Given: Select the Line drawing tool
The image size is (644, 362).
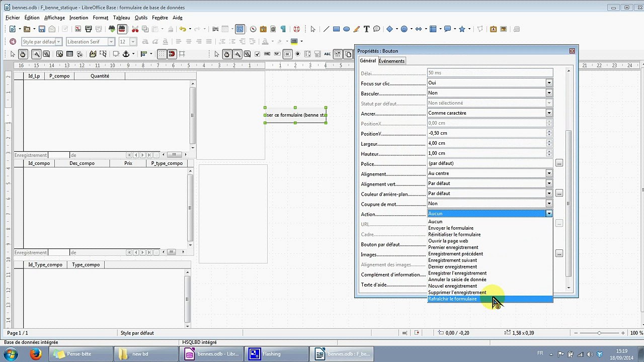Looking at the screenshot, I should pos(326,29).
